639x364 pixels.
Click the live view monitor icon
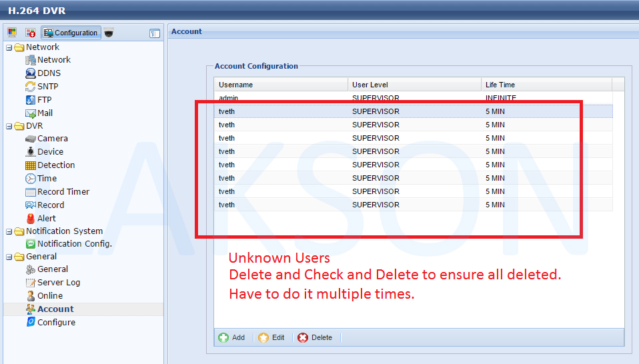[x=11, y=33]
